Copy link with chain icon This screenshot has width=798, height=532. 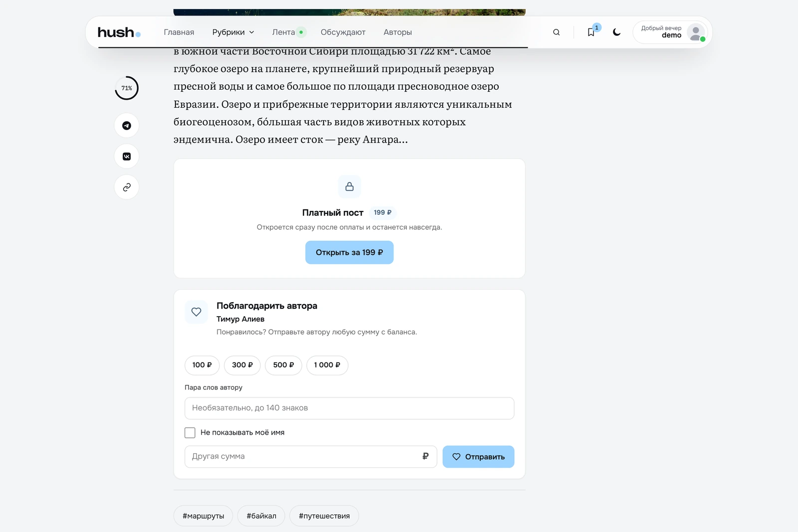[127, 187]
